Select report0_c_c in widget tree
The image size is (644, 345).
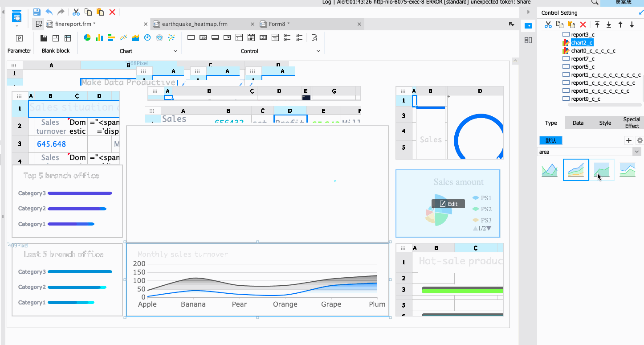click(x=586, y=99)
